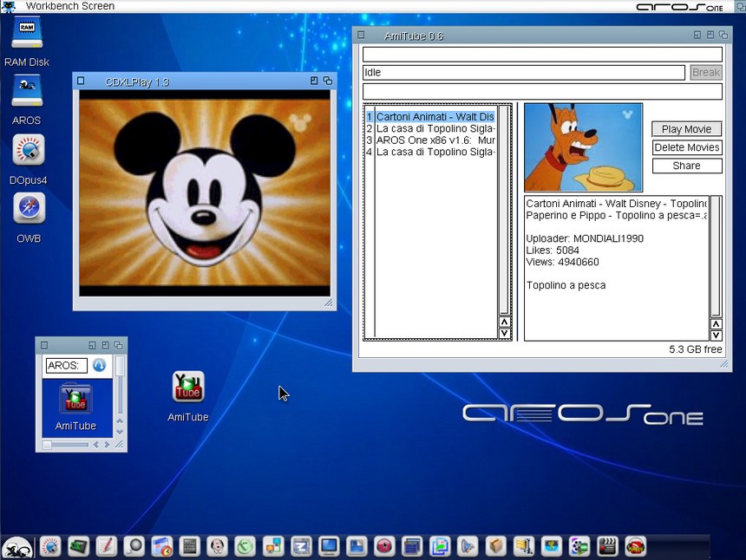746x560 pixels.
Task: Select 'AROS One x86 v1.6' list entry
Action: point(435,140)
